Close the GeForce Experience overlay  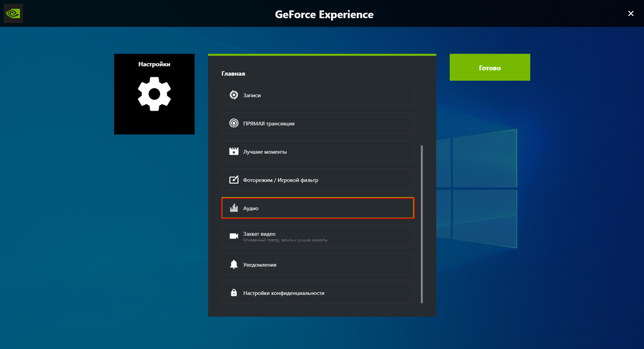(x=631, y=13)
